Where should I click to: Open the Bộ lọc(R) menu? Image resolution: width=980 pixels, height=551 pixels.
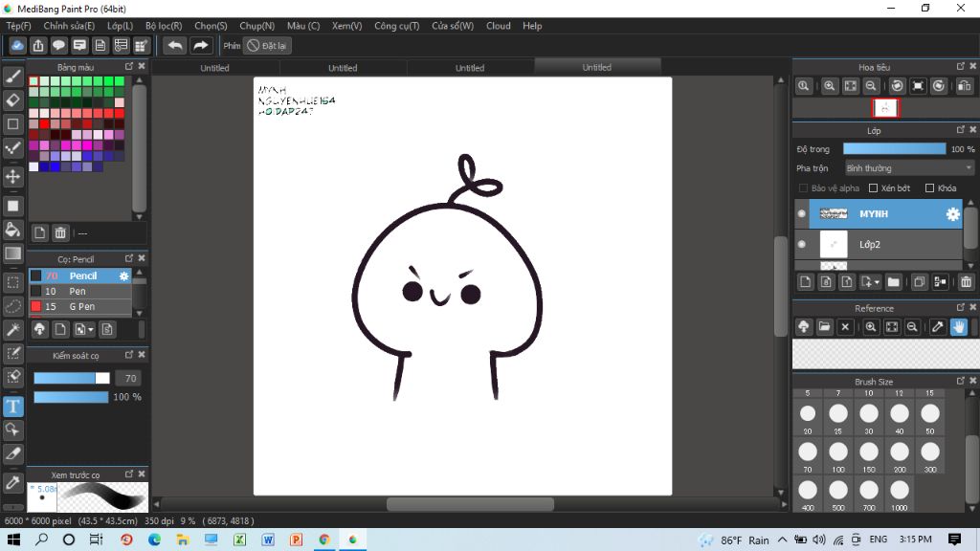164,26
